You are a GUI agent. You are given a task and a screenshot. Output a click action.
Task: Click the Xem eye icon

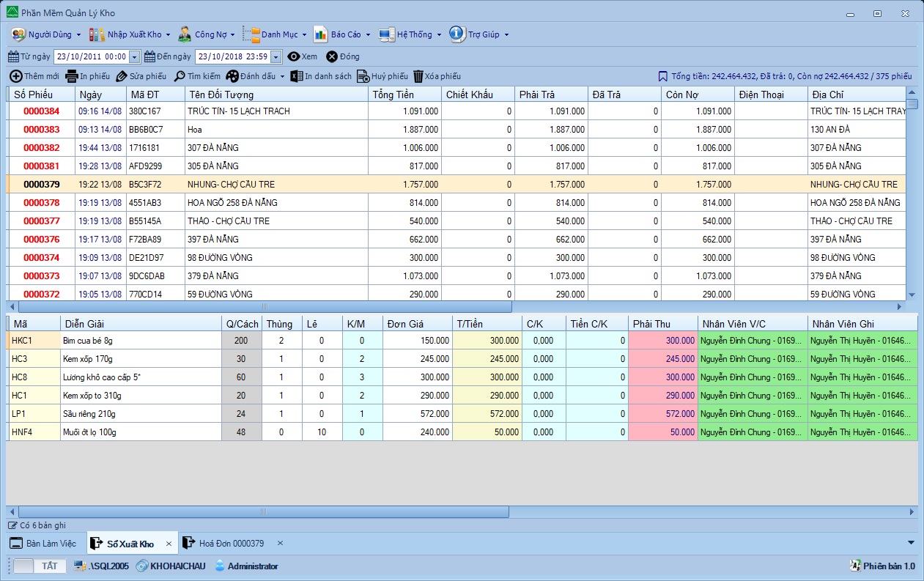[x=294, y=56]
